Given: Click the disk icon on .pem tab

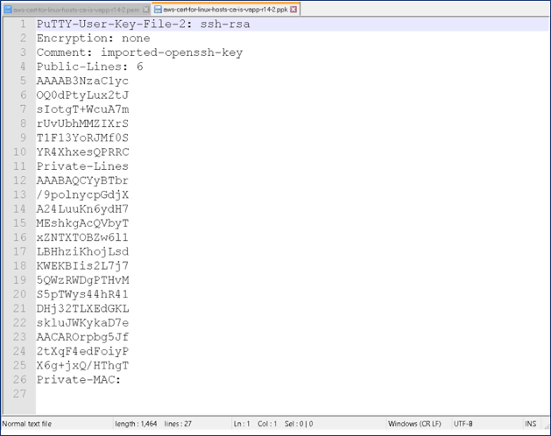Looking at the screenshot, I should tap(8, 10).
